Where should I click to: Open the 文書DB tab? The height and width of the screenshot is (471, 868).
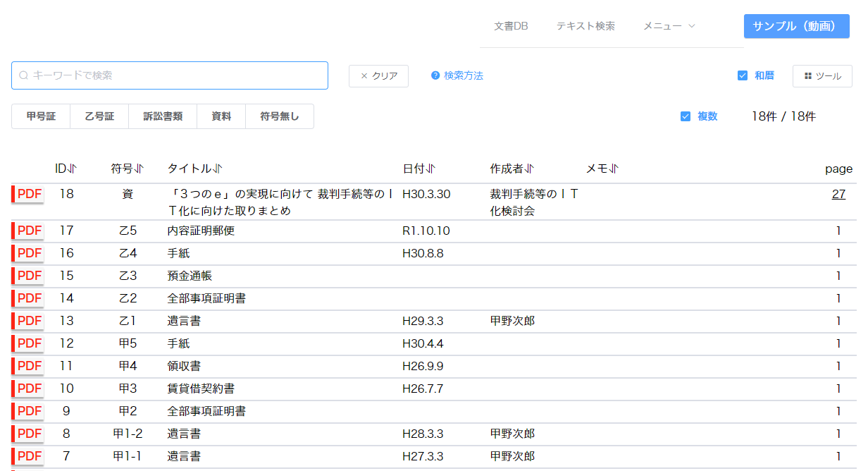[511, 26]
